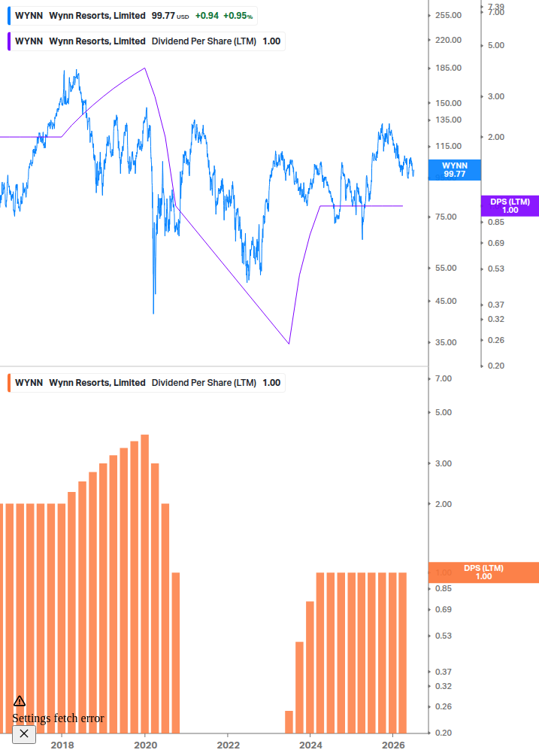Viewport: 539px width, 756px height.
Task: Click the blue legend color bar for WYNN
Action: pyautogui.click(x=9, y=16)
